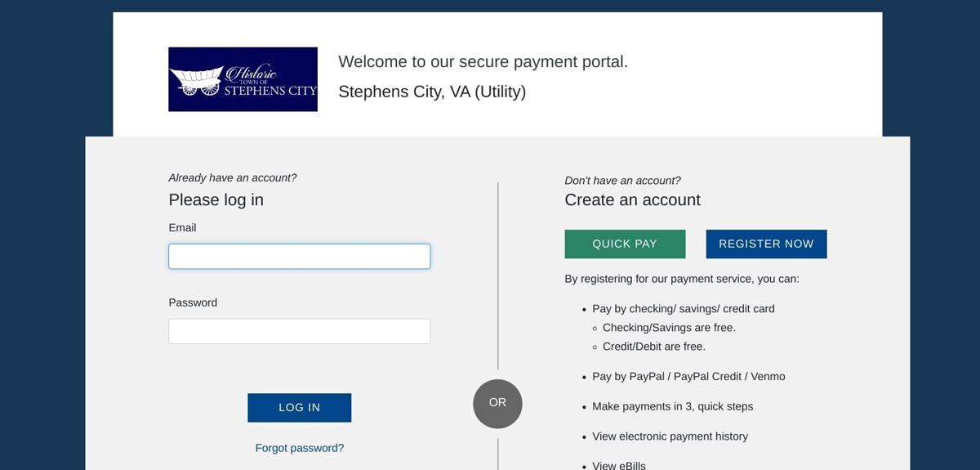This screenshot has height=470, width=980.
Task: Click the 'Welcome to our secure payment portal' text
Action: pos(483,62)
